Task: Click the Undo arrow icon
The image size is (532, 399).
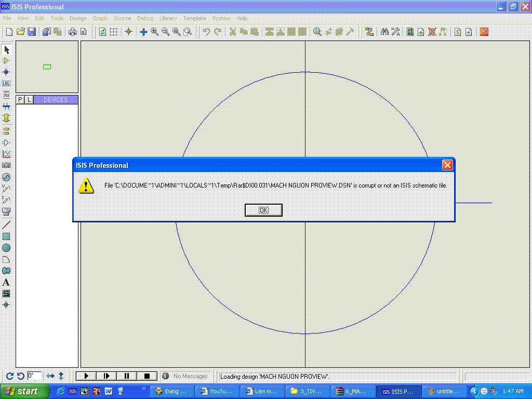Action: [206, 32]
